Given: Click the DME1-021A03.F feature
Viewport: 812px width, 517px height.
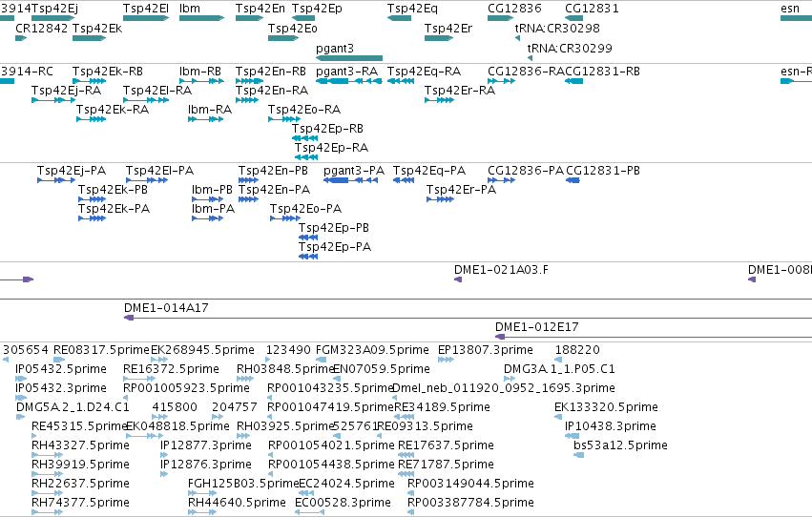Looking at the screenshot, I should click(x=458, y=279).
